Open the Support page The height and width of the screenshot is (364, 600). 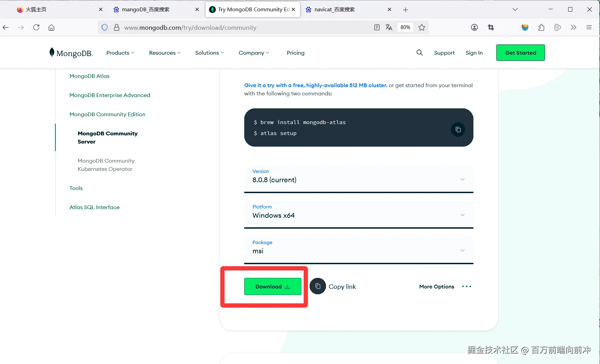(444, 53)
